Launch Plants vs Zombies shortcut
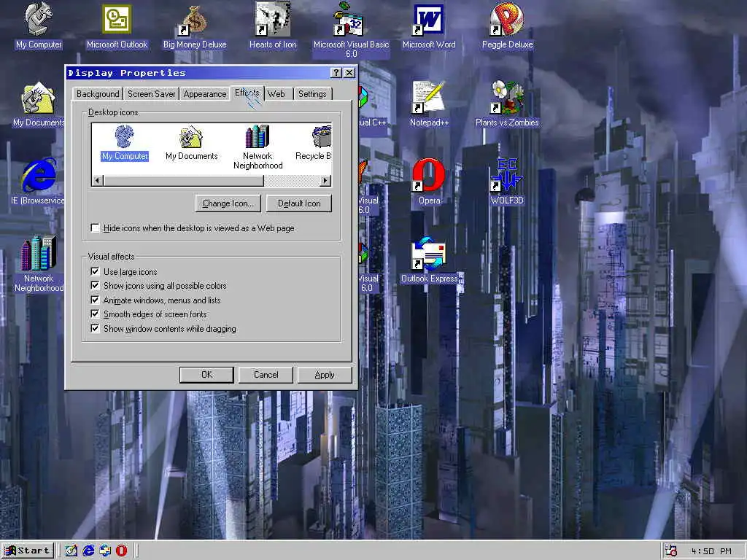 coord(507,104)
